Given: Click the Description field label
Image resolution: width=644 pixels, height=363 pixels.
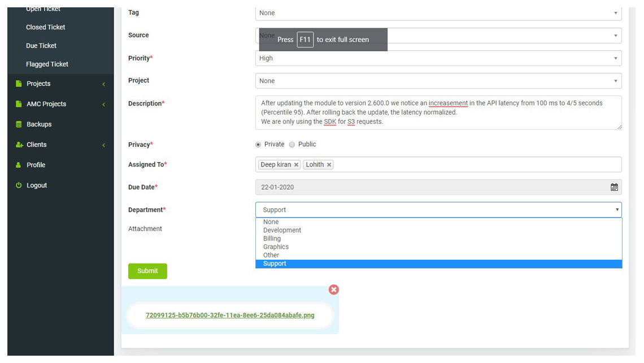Looking at the screenshot, I should pos(146,103).
